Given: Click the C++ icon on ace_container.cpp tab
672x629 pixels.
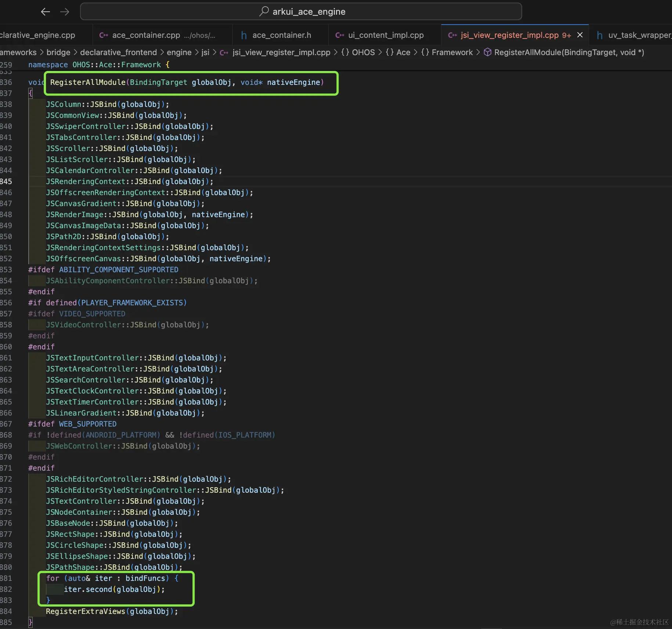Looking at the screenshot, I should (104, 35).
